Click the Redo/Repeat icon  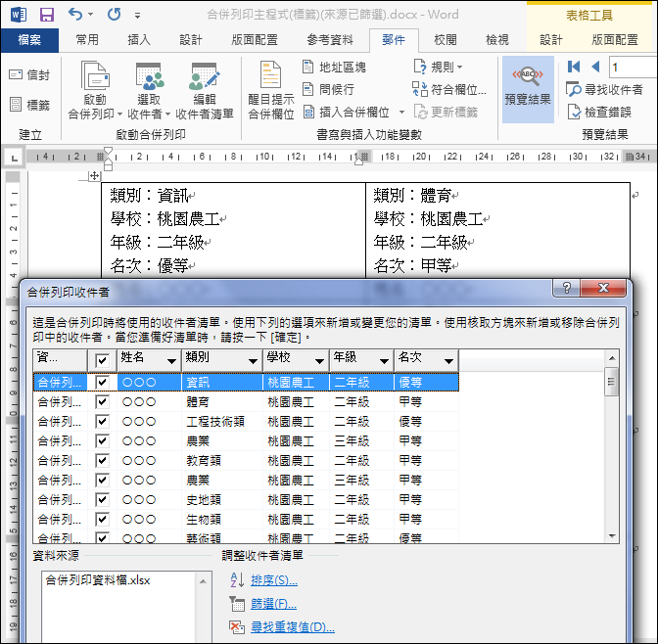[x=114, y=15]
